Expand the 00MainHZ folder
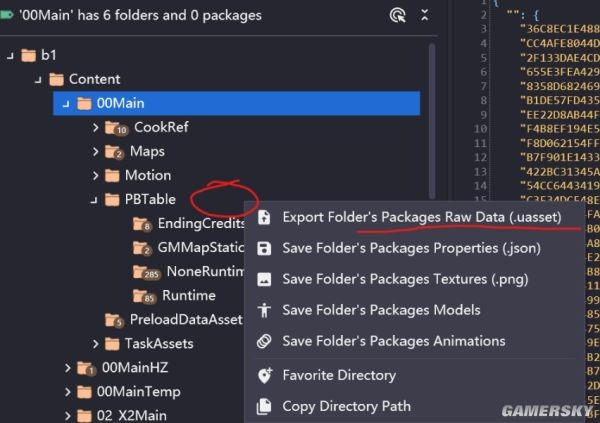600x423 pixels. 67,368
